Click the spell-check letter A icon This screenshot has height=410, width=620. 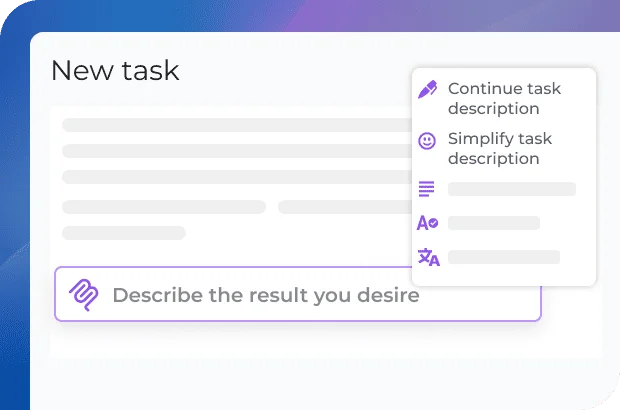click(427, 223)
